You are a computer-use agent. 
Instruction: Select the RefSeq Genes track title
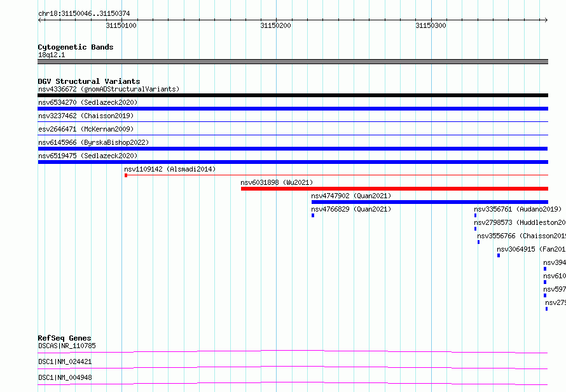64,338
